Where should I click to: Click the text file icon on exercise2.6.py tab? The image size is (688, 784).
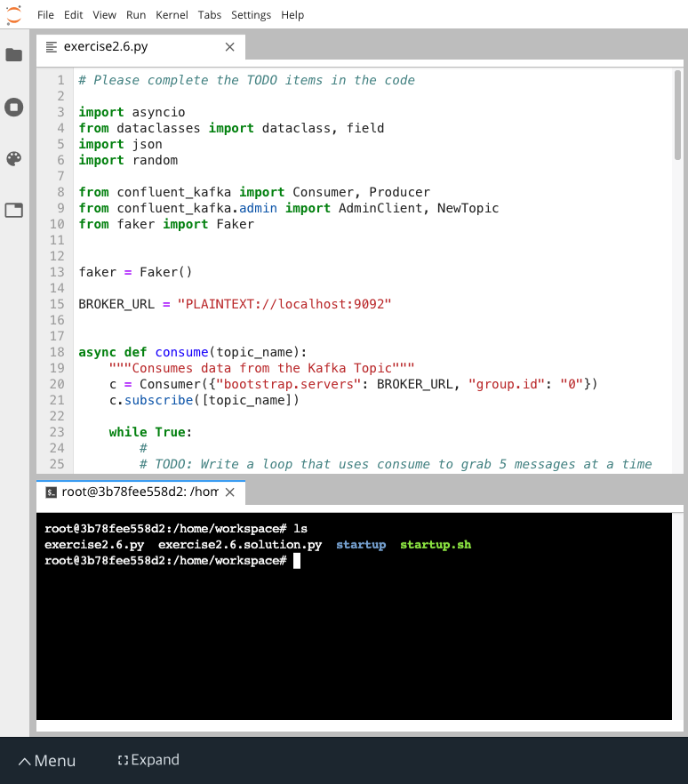(51, 47)
